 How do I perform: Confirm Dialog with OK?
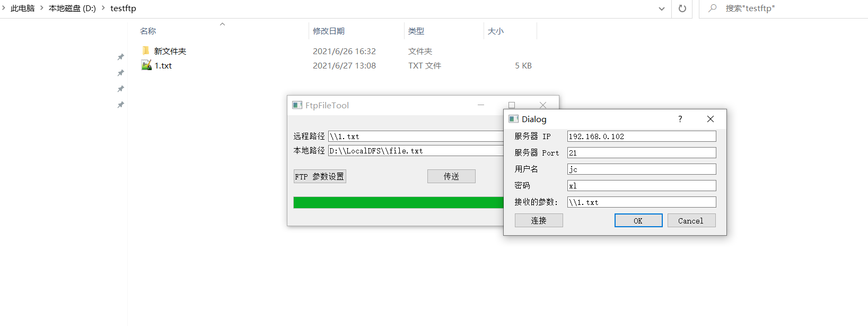[x=638, y=220]
